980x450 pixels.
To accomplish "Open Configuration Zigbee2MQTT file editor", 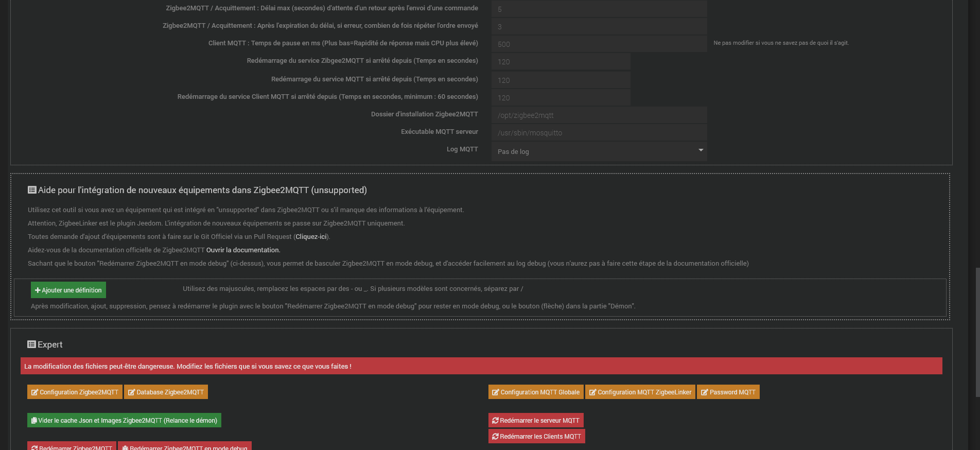I will (x=75, y=392).
